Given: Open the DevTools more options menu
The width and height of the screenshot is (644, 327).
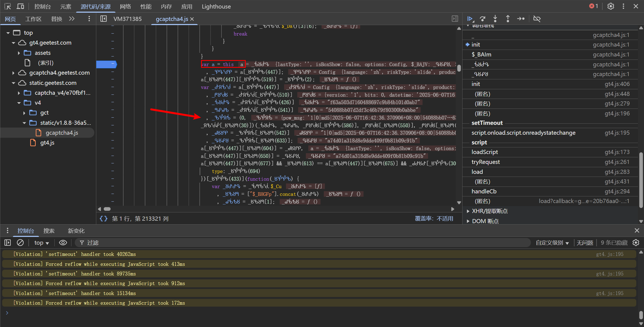Looking at the screenshot, I should [x=623, y=6].
